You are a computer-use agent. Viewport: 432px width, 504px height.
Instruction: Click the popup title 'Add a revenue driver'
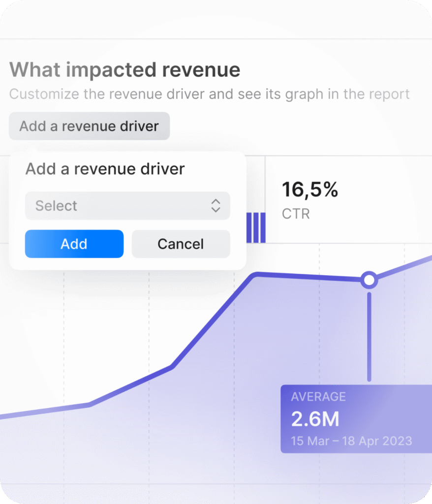click(x=105, y=169)
